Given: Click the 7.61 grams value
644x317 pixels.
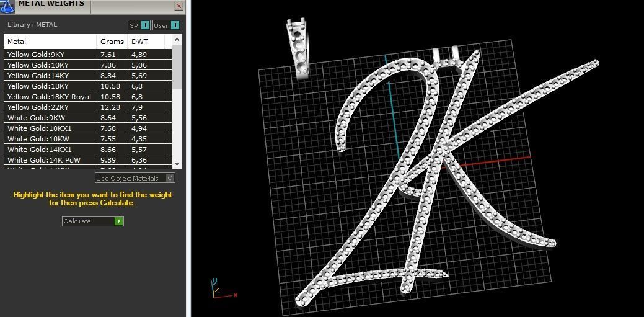Looking at the screenshot, I should point(108,54).
